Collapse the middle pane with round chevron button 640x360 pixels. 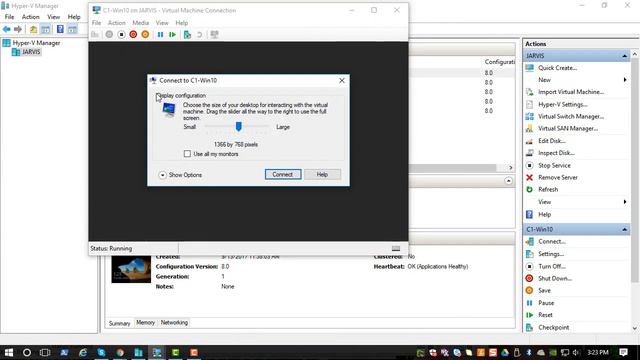click(x=508, y=180)
